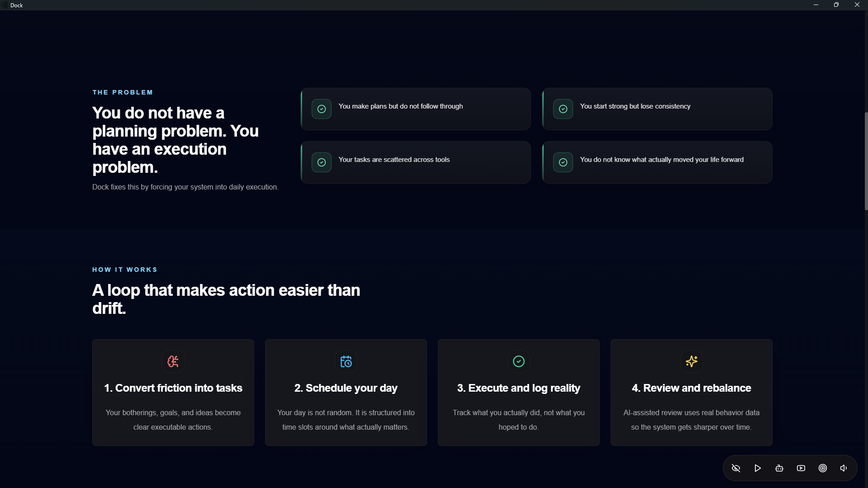
Task: Select the '1. Convert friction into tasks' heading
Action: point(173,388)
